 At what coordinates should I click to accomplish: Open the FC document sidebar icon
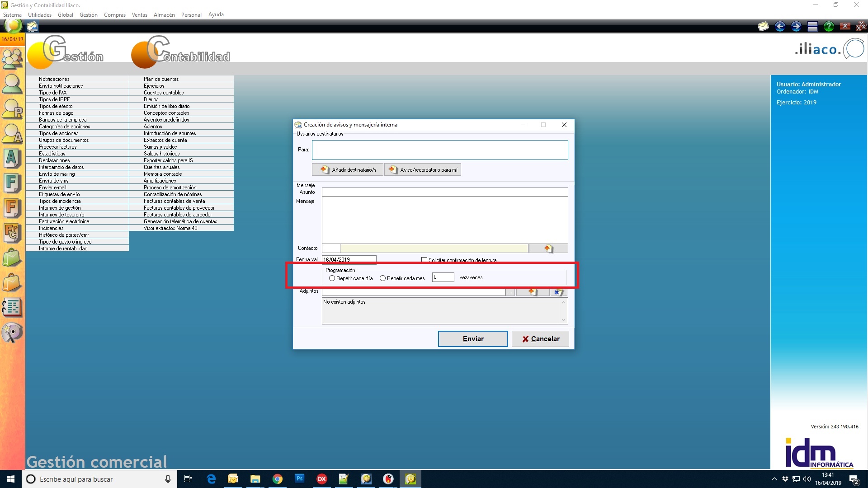click(12, 234)
